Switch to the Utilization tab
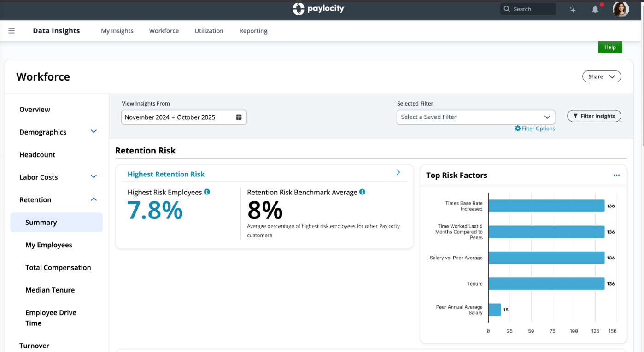This screenshot has width=644, height=352. click(209, 30)
